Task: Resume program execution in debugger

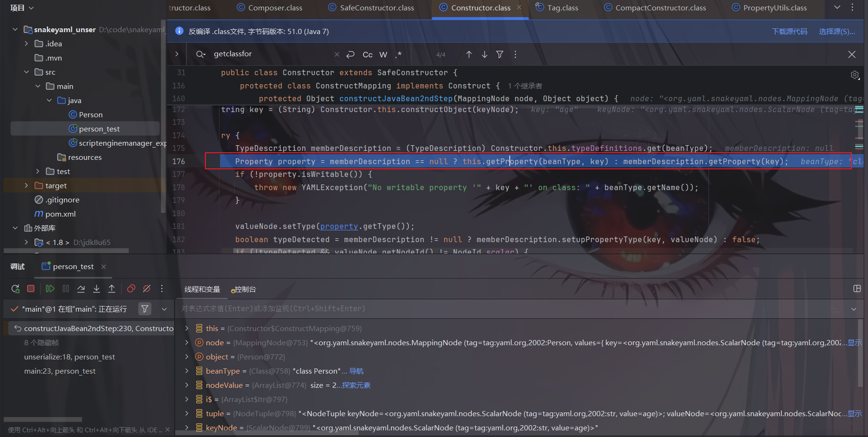Action: [x=50, y=288]
